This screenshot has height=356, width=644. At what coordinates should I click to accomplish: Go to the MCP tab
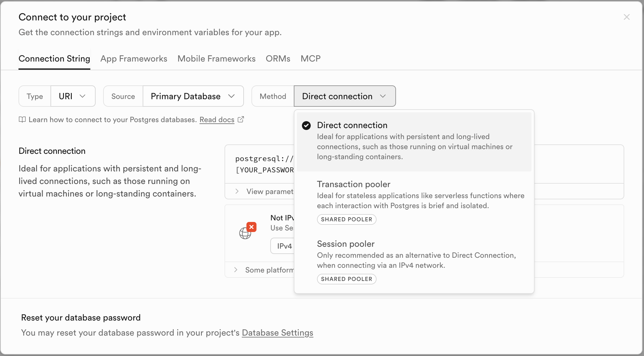[310, 59]
